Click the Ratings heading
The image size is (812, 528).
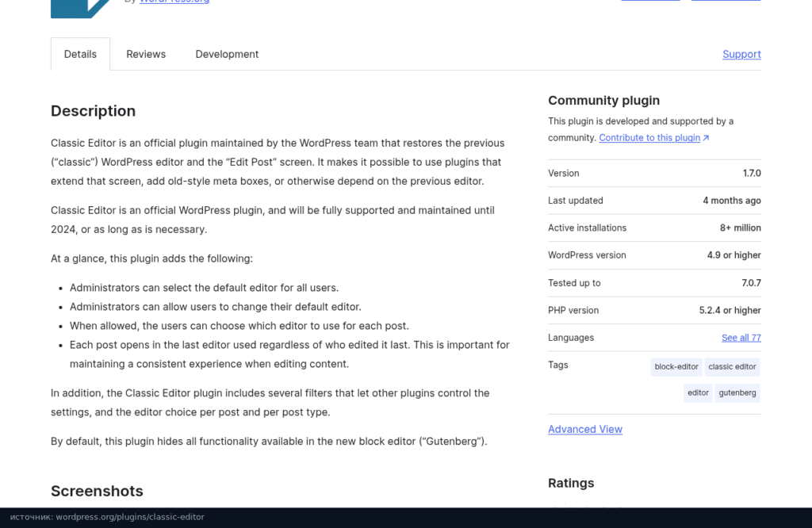571,483
